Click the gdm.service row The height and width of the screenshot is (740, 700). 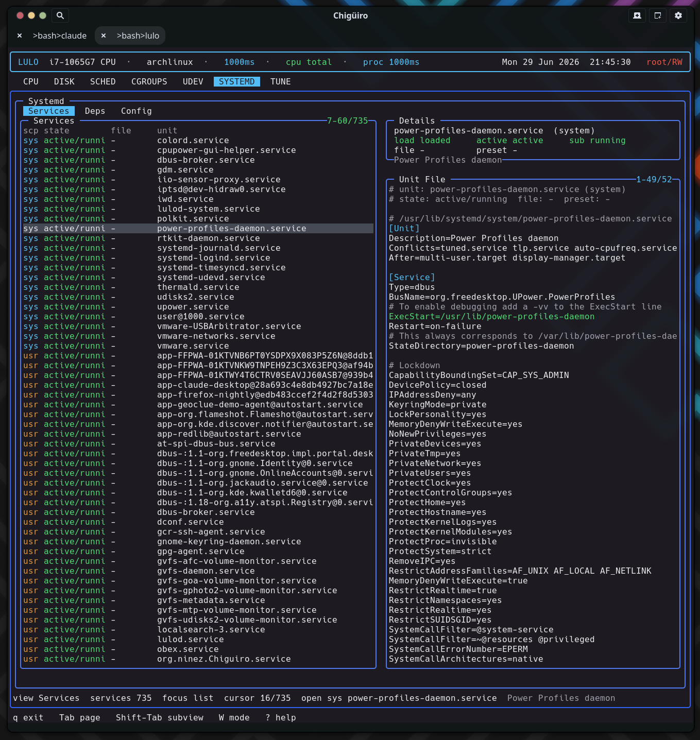[198, 169]
